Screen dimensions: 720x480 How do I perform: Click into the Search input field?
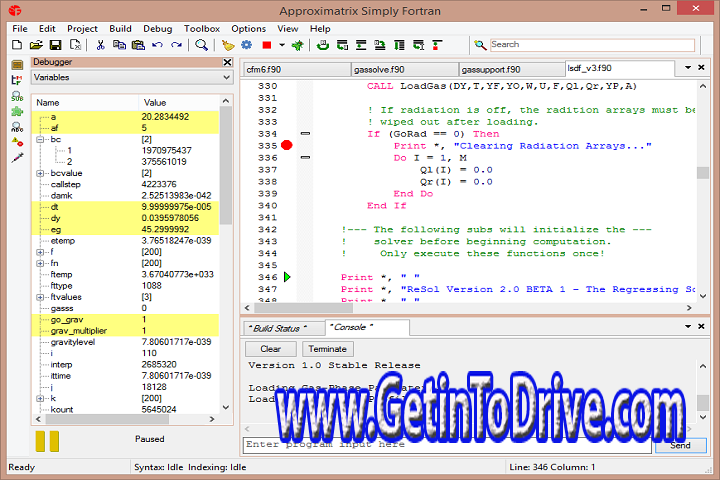[x=592, y=45]
